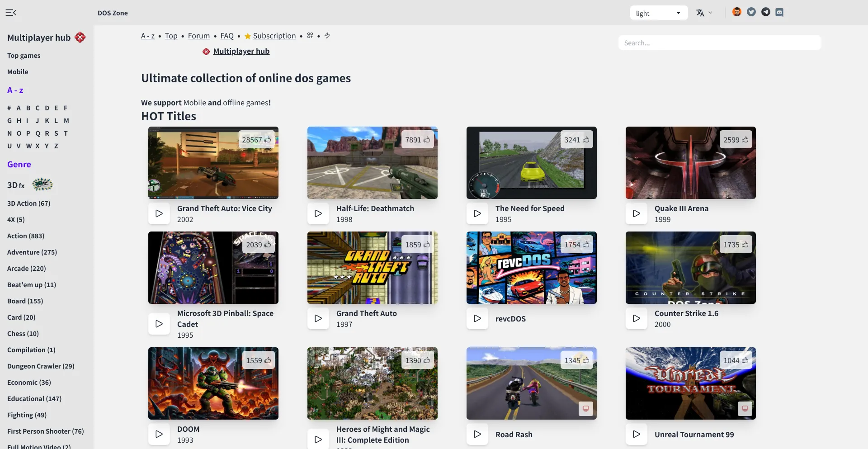Open the Counter Strike 1.6 title text

pos(686,313)
